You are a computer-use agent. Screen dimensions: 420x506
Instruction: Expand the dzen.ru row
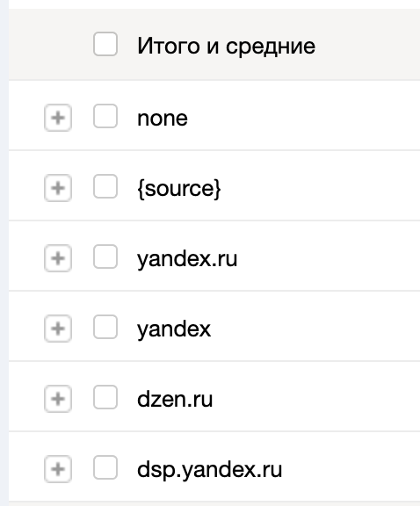(x=58, y=399)
